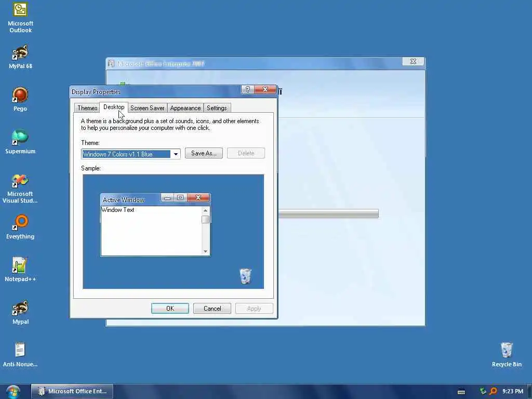The height and width of the screenshot is (399, 532).
Task: Click the Window Text sample area
Action: point(151,231)
